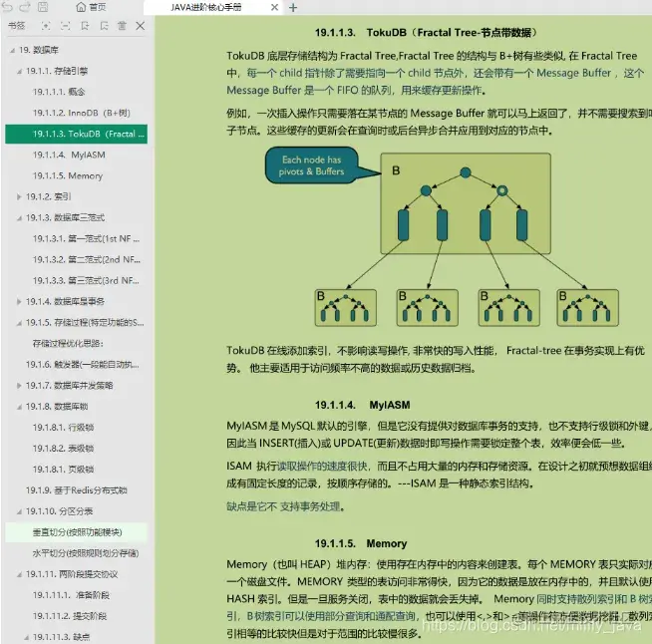652x644 pixels.
Task: Click the undo arrow icon
Action: (7, 7)
